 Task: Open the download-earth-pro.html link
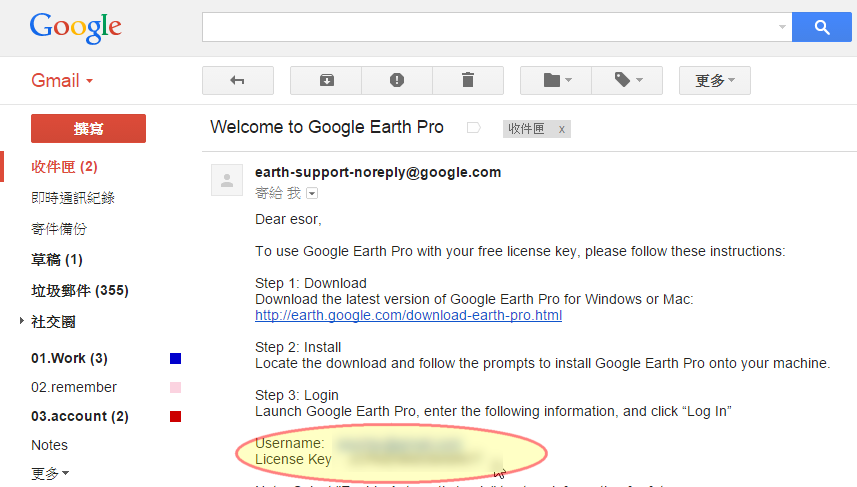[x=408, y=315]
